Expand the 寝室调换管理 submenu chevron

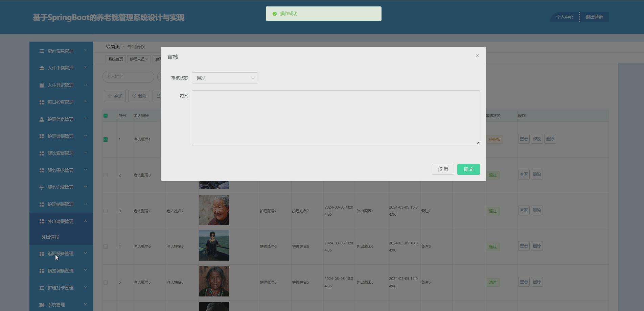click(x=86, y=270)
